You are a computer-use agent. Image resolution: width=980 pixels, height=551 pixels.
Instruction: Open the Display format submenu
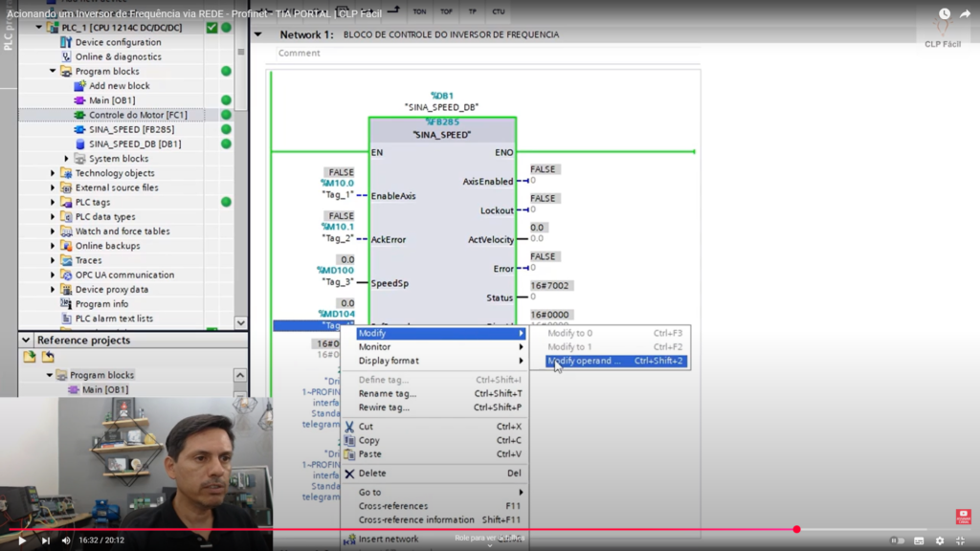point(440,361)
